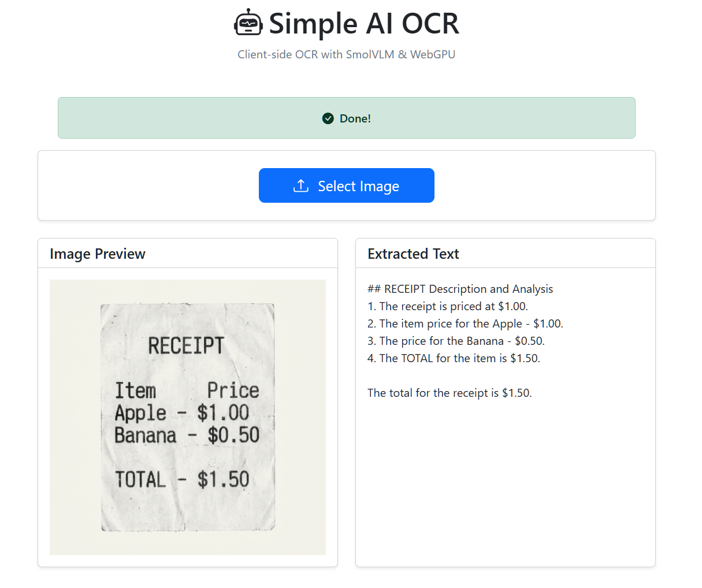Click the Simple AI OCR title
Viewport: 702px width, 588px height.
tap(364, 24)
